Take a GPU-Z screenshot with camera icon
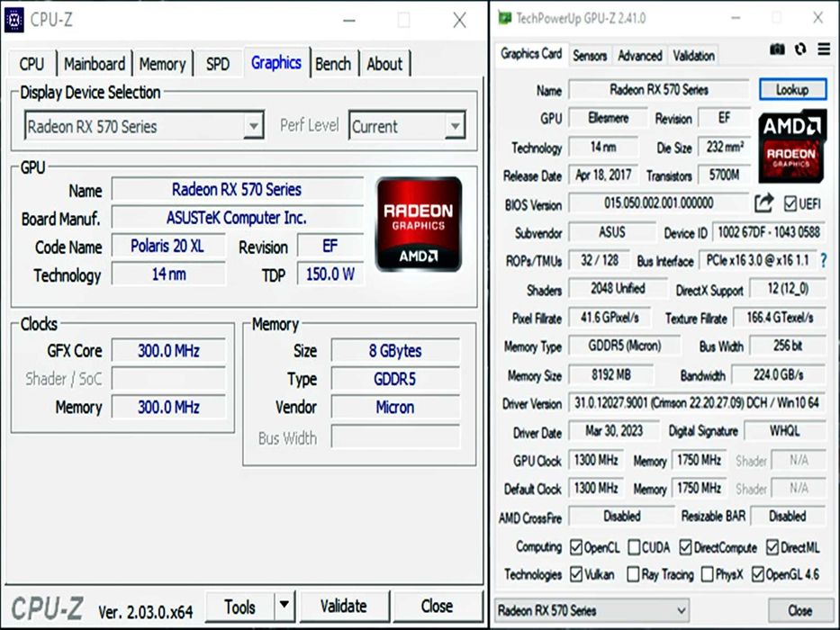840x630 pixels. 777,49
